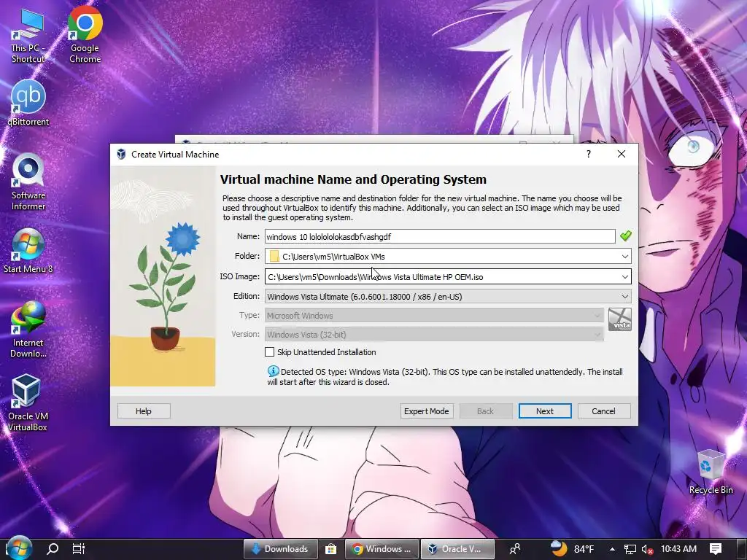The width and height of the screenshot is (747, 560).
Task: Switch to Expert Mode
Action: pos(426,411)
